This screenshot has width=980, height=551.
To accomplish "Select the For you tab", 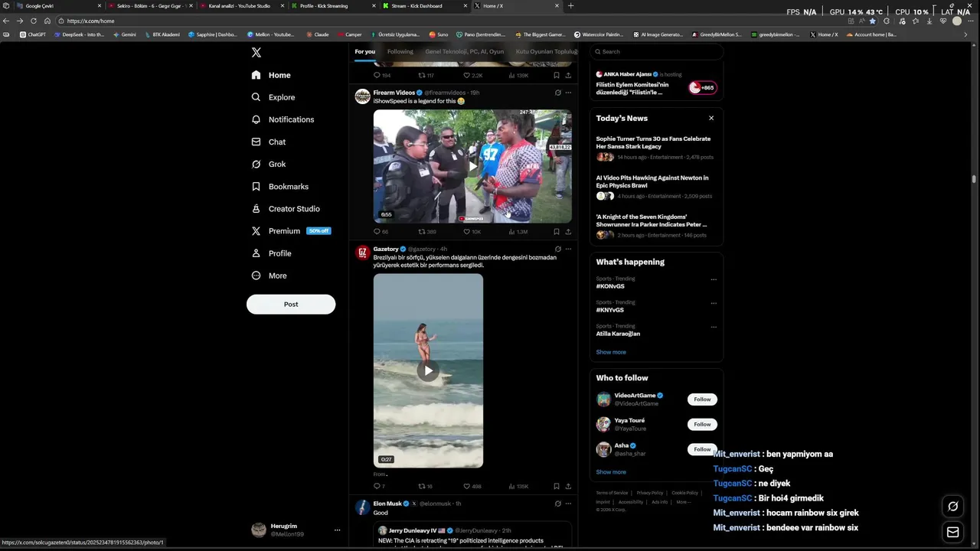I will [x=365, y=51].
